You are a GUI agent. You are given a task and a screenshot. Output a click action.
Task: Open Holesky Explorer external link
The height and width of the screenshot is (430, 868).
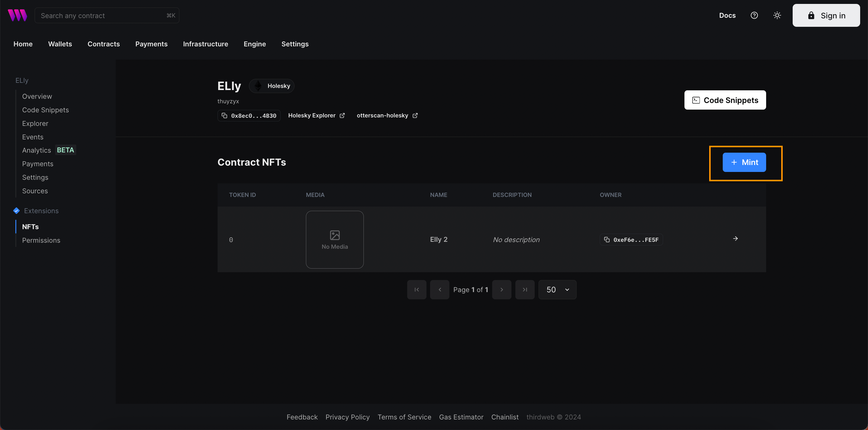[x=316, y=116]
